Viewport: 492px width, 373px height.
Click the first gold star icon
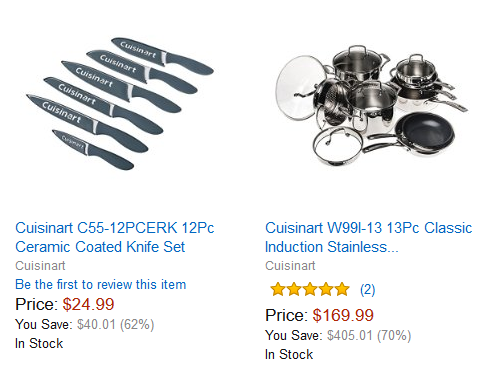pyautogui.click(x=278, y=289)
